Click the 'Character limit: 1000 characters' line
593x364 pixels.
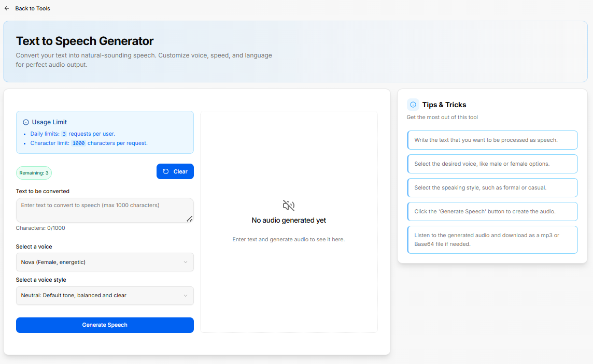[89, 143]
